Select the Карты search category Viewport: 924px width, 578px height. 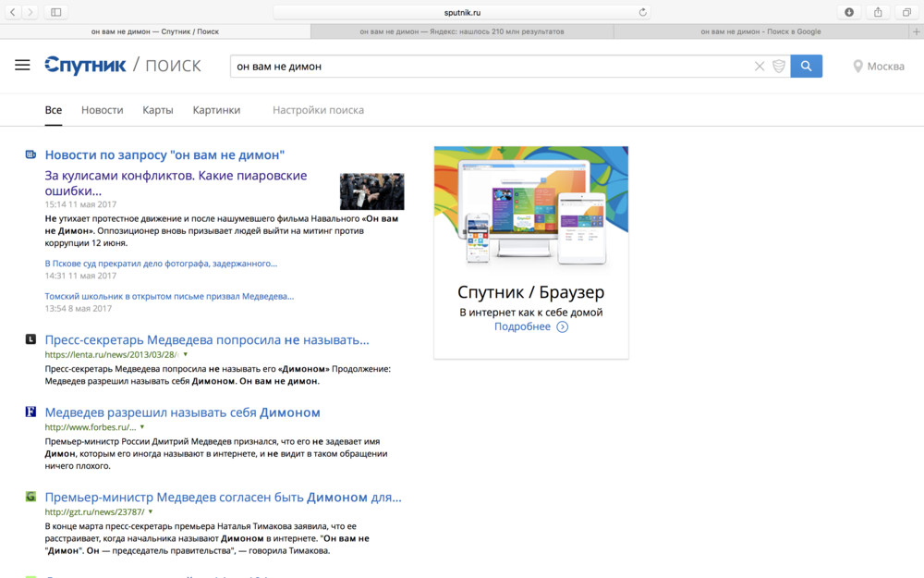[x=158, y=110]
